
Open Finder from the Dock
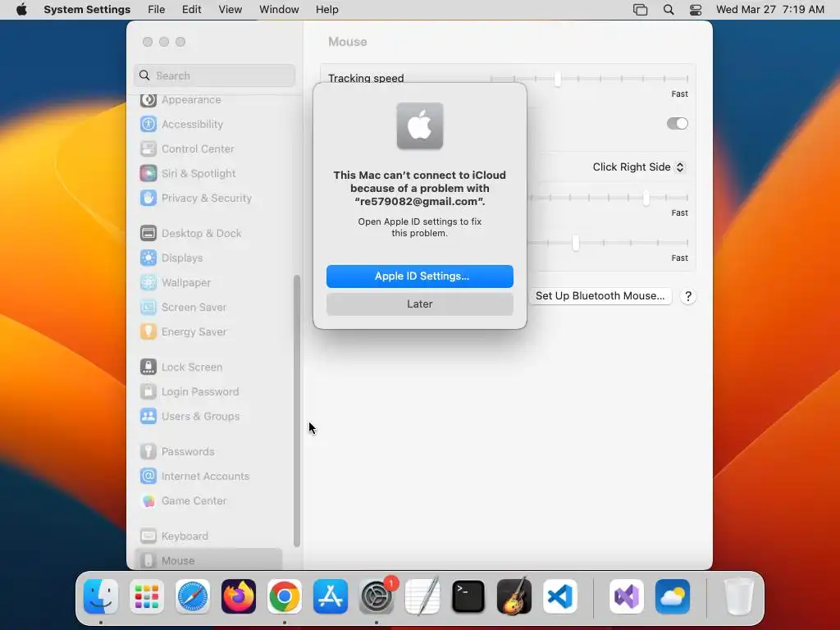click(x=101, y=596)
